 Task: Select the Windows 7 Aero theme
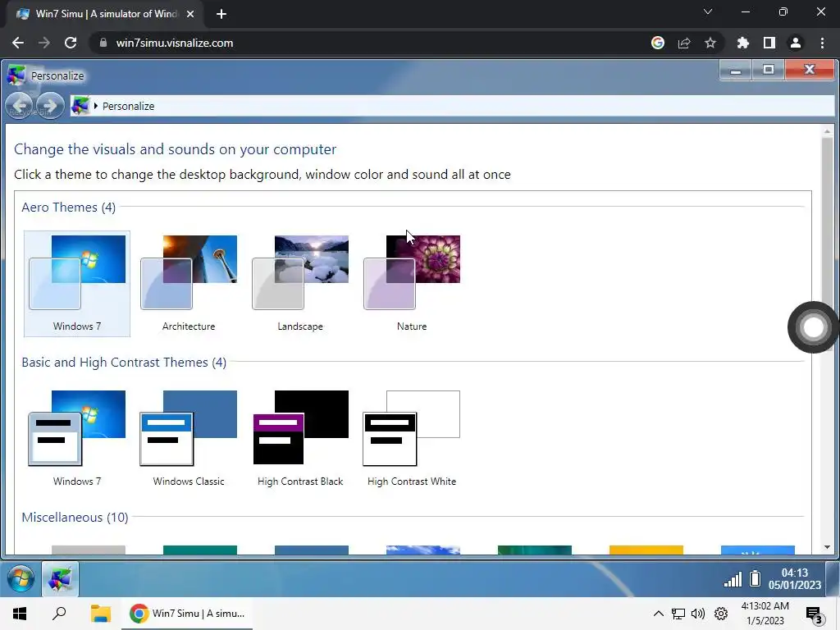tap(77, 283)
